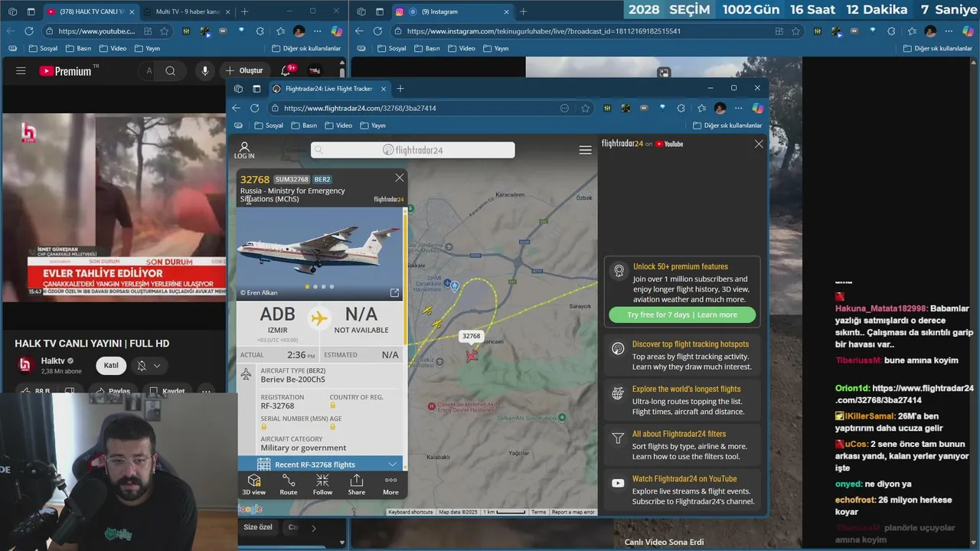Open YouTube guide hamburger menu

pyautogui.click(x=21, y=70)
